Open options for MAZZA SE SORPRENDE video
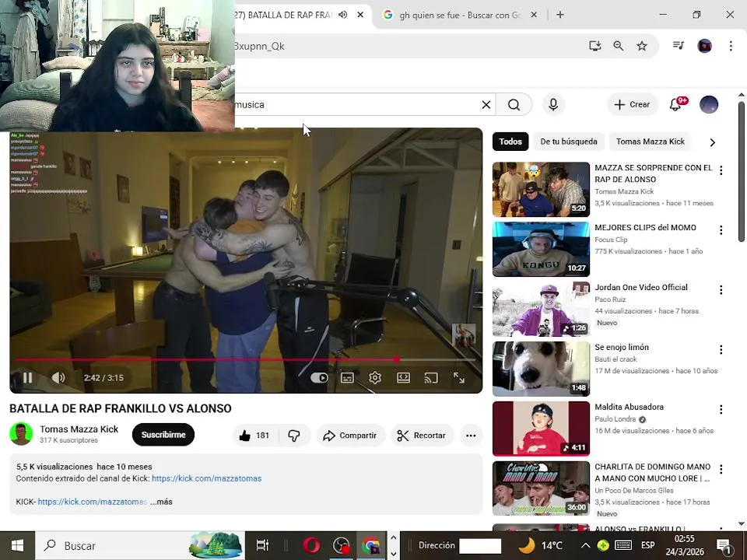 click(721, 170)
